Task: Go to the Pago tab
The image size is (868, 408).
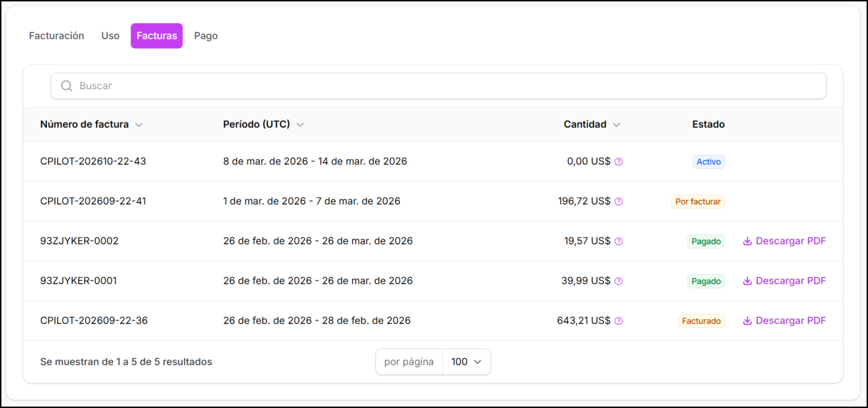Action: [206, 36]
